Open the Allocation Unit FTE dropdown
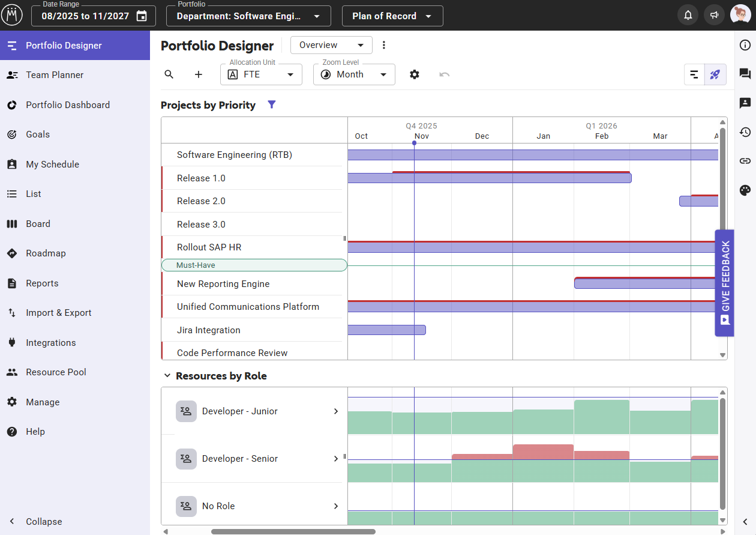The image size is (756, 535). [262, 74]
